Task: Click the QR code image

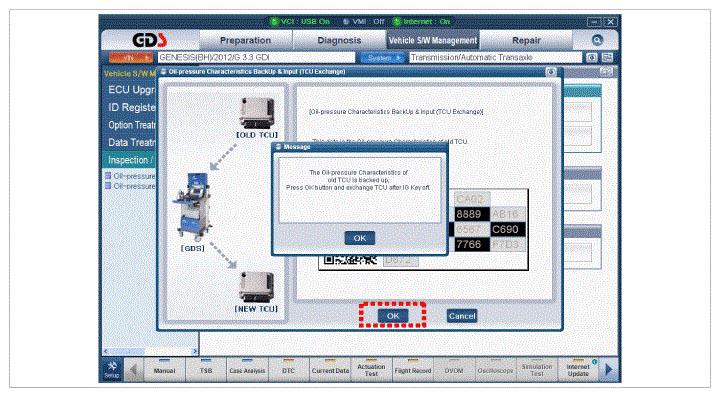Action: coord(350,260)
